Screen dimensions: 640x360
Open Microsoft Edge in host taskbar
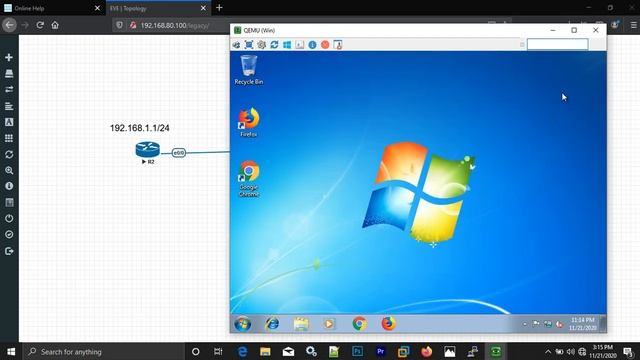tap(242, 351)
